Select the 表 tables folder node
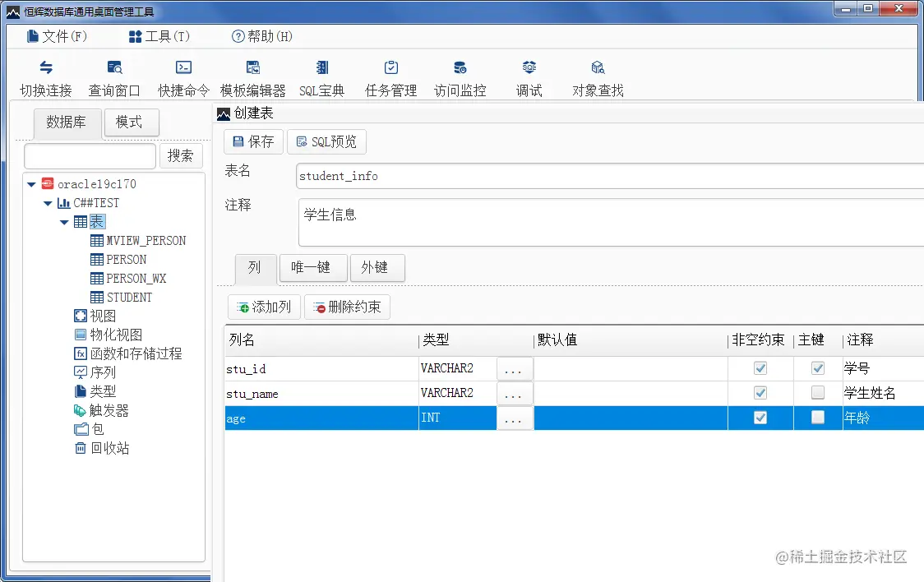 click(x=97, y=221)
